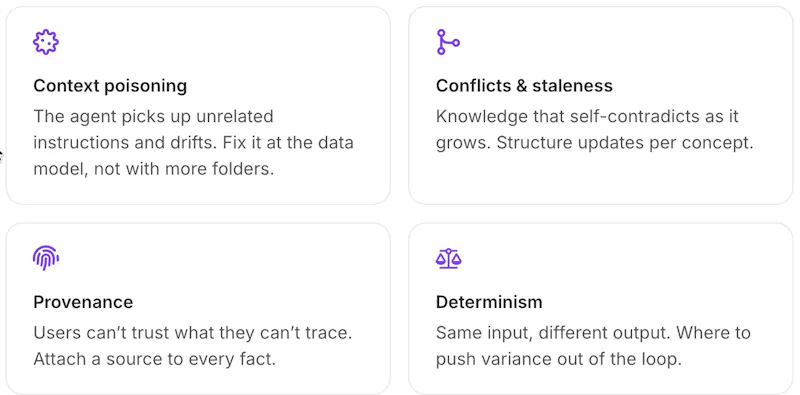Screen dimensions: 800x395
Task: Open the Context poisoning heading
Action: (x=110, y=86)
